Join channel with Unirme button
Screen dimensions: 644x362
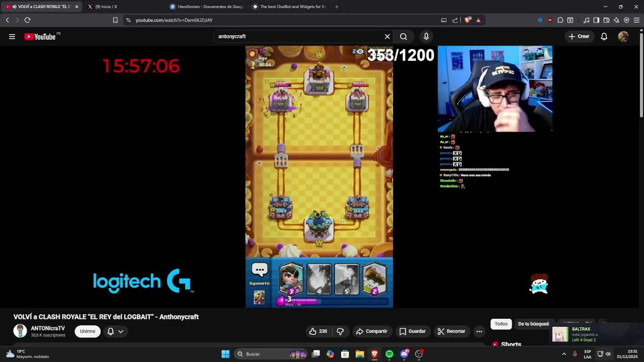point(88,331)
